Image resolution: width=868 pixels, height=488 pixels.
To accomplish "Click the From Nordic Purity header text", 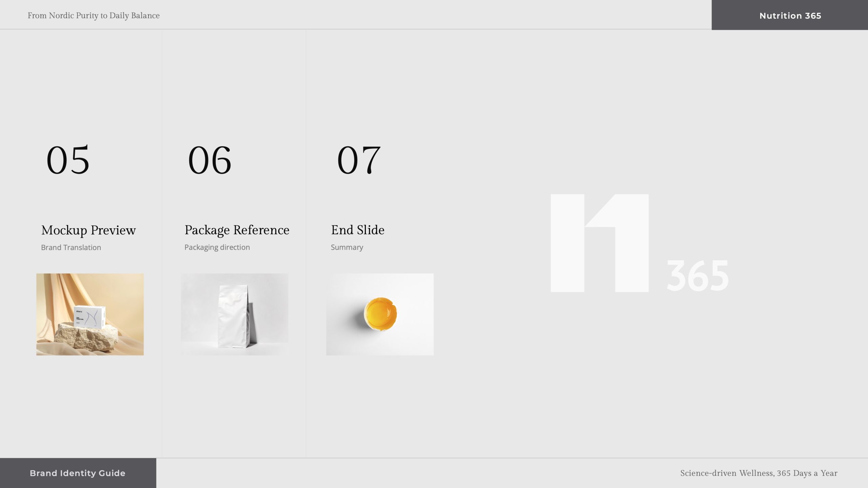I will (x=94, y=16).
